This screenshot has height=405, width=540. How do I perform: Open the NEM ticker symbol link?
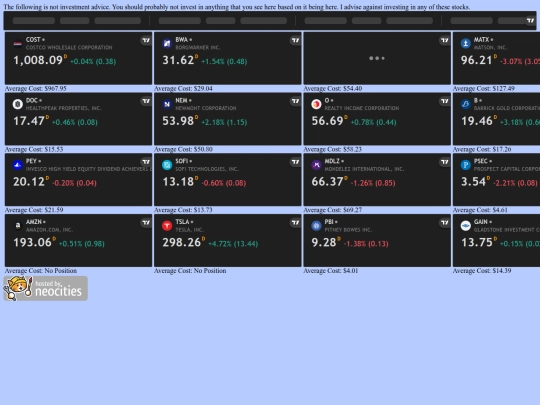click(x=181, y=100)
